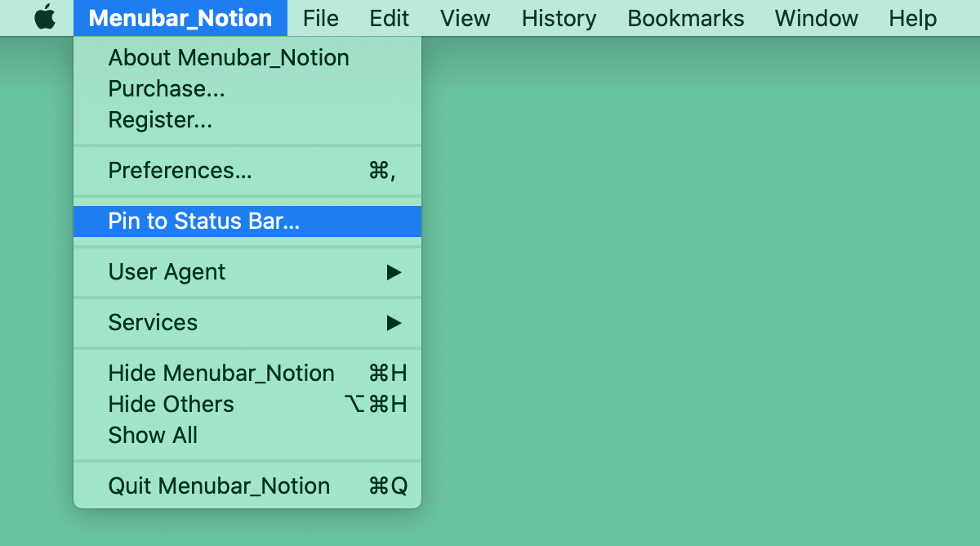980x546 pixels.
Task: Open the Edit menu
Action: [389, 18]
